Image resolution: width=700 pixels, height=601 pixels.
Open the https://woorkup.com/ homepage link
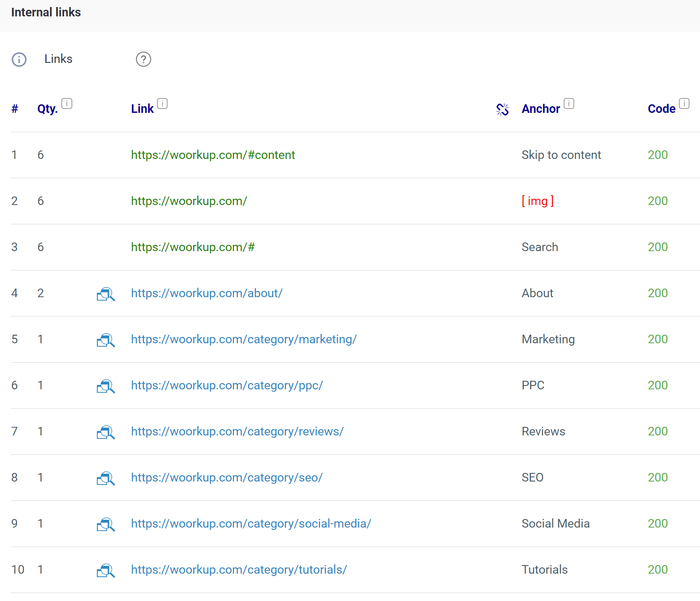pos(189,201)
